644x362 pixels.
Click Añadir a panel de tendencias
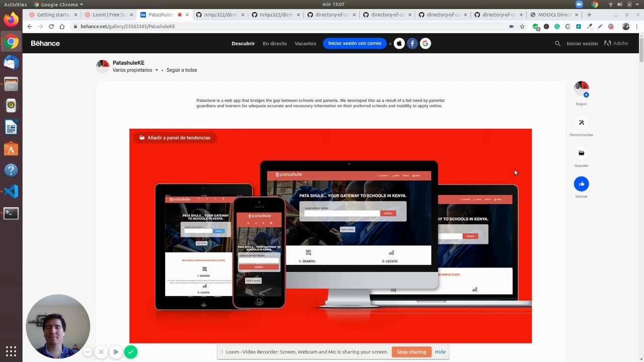pos(175,138)
